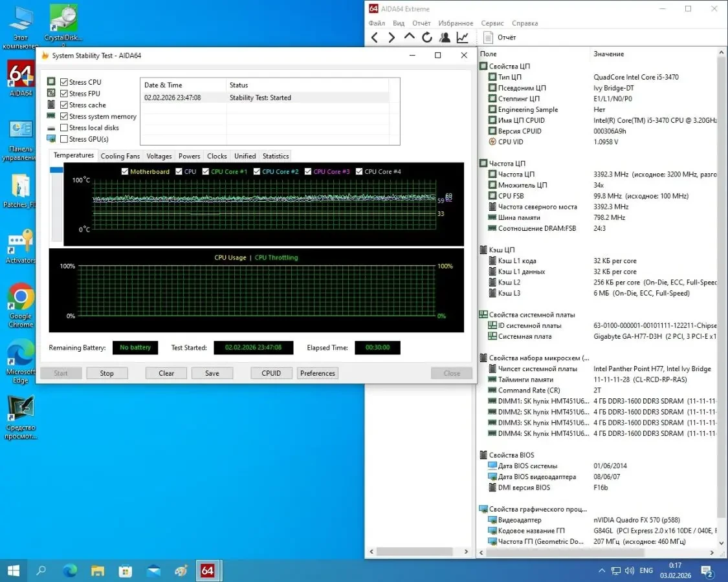The width and height of the screenshot is (728, 582).
Task: Toggle Stress system memory checkbox
Action: pyautogui.click(x=64, y=116)
